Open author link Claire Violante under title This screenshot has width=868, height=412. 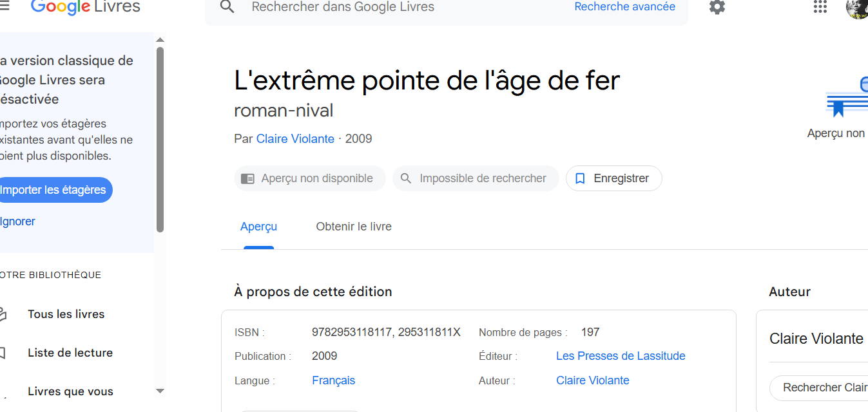point(295,139)
